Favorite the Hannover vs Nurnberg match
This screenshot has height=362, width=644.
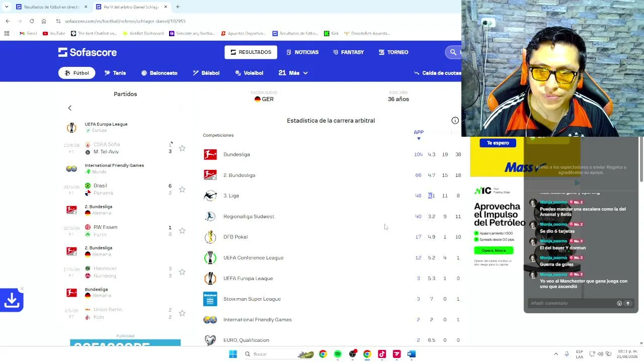182,272
